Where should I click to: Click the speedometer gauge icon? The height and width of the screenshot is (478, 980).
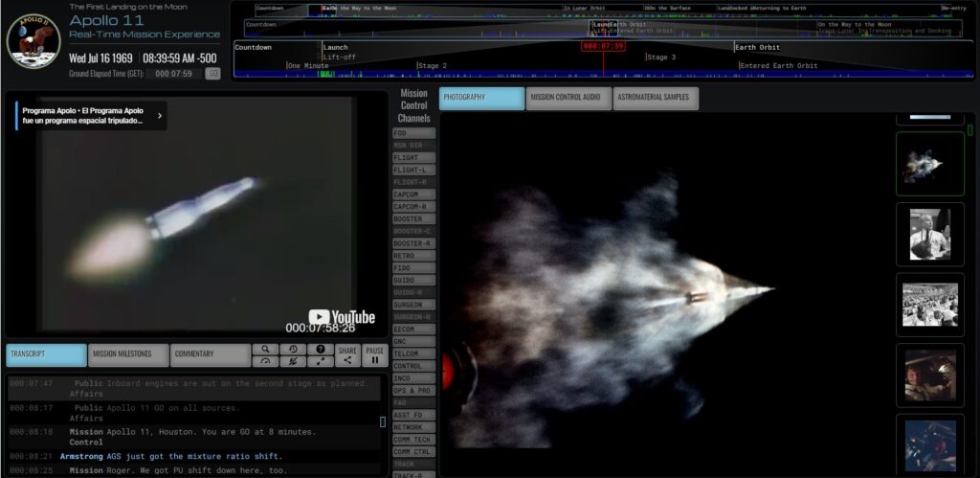[x=265, y=361]
